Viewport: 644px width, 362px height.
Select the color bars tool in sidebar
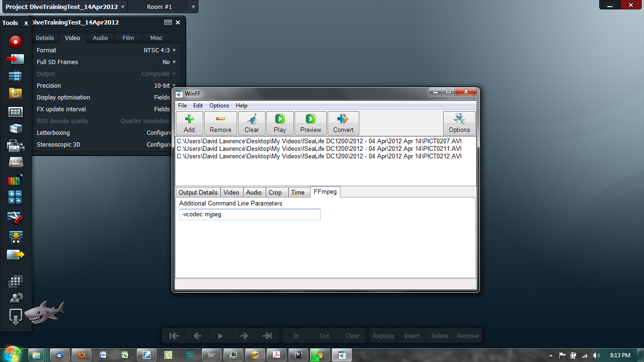pyautogui.click(x=14, y=180)
